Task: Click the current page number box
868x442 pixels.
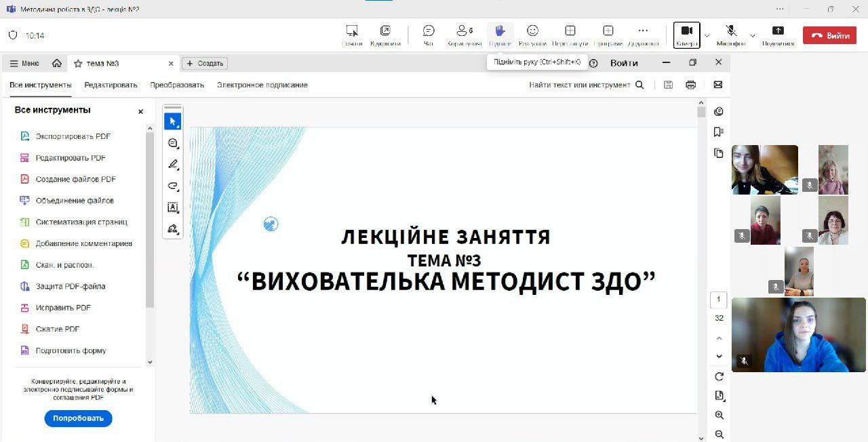Action: [x=719, y=300]
